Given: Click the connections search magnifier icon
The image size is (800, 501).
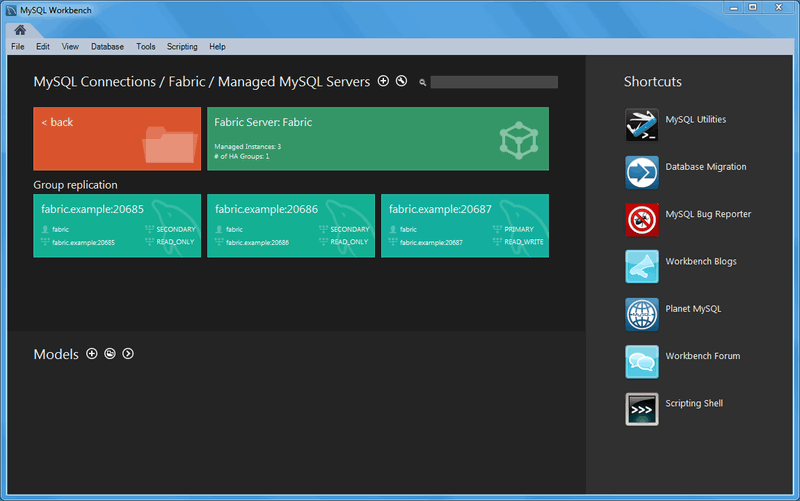Looking at the screenshot, I should click(422, 82).
